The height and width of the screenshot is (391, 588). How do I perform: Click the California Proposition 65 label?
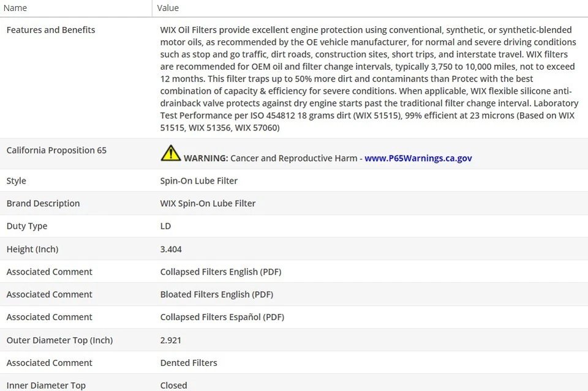point(56,151)
